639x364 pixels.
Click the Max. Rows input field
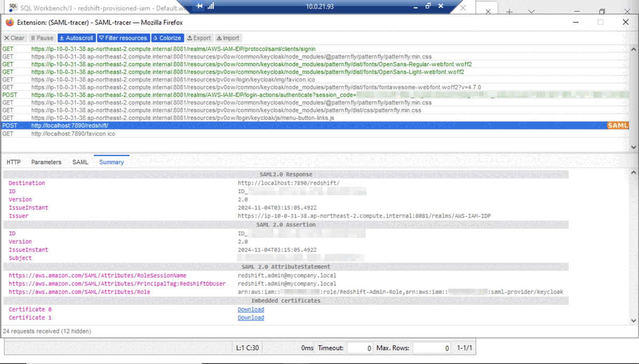[432, 348]
